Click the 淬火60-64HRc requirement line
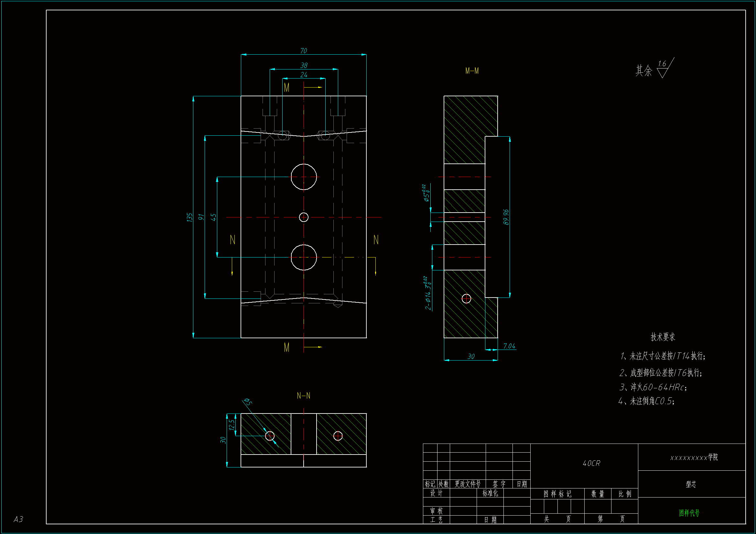 [653, 387]
